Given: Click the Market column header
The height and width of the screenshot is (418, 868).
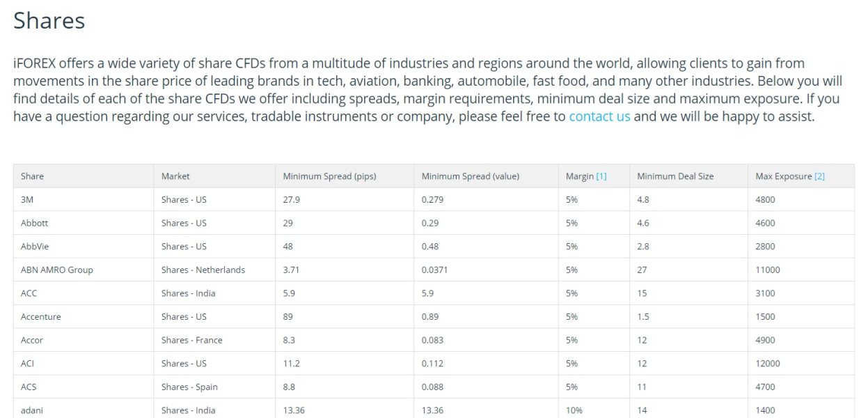Looking at the screenshot, I should 175,176.
